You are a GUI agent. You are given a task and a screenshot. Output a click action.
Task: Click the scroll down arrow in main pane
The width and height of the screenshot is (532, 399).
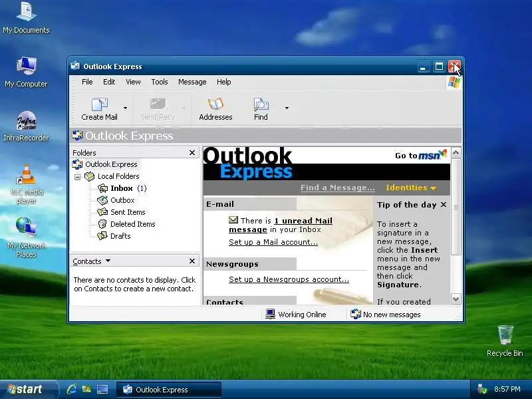click(x=456, y=299)
